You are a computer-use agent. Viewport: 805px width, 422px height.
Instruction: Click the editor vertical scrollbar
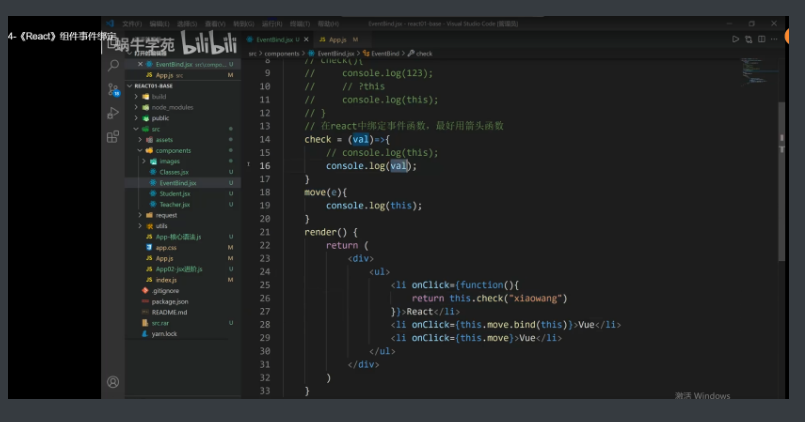click(782, 182)
